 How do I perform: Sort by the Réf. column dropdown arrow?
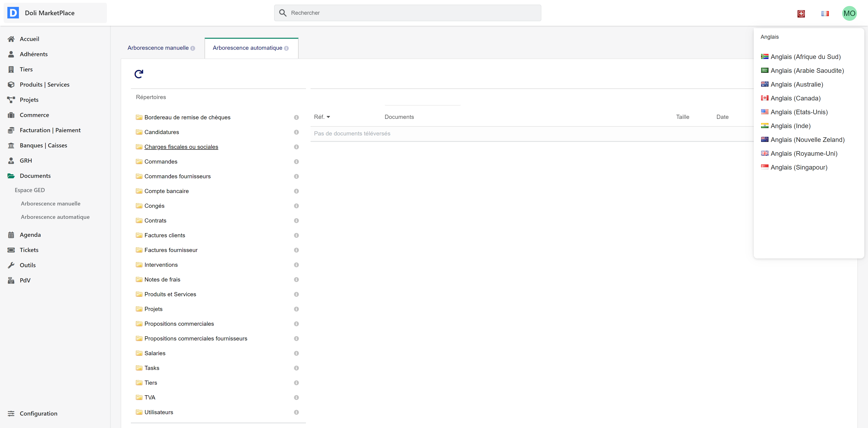(328, 117)
